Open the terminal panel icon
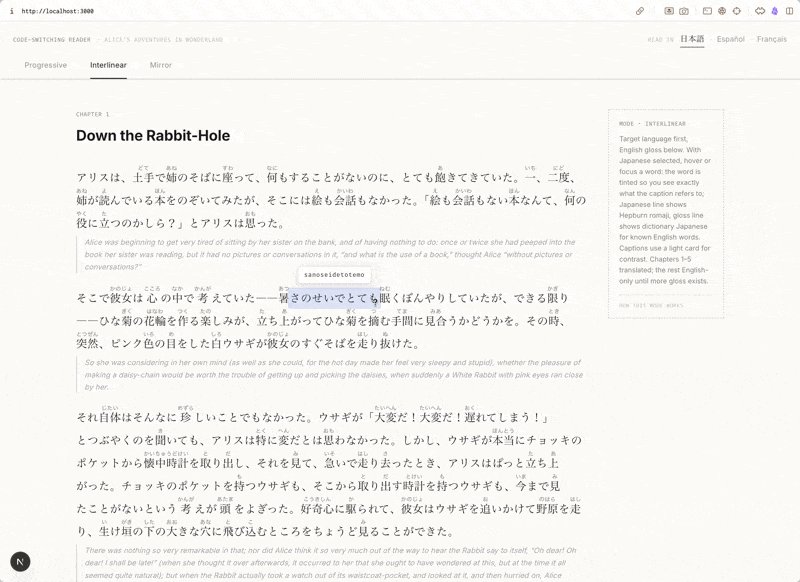Image resolution: width=800 pixels, height=582 pixels. pos(707,11)
